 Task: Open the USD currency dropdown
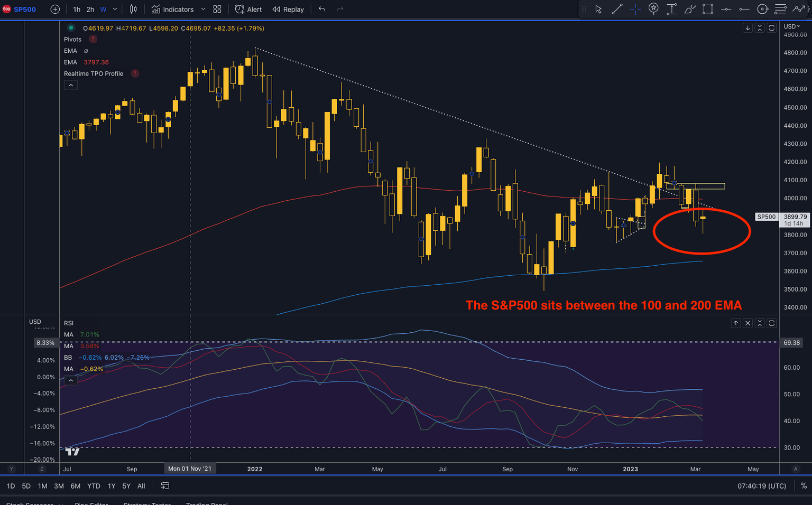[x=792, y=26]
